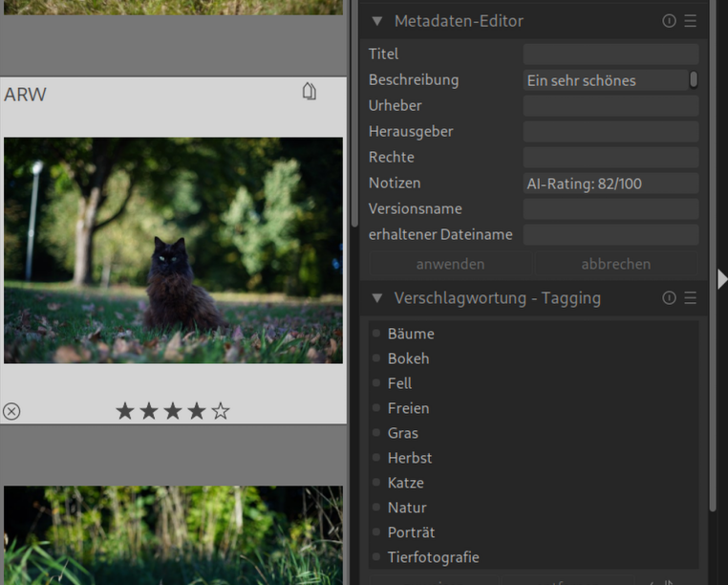
Task: Toggle the fourth star rating
Action: [x=197, y=411]
